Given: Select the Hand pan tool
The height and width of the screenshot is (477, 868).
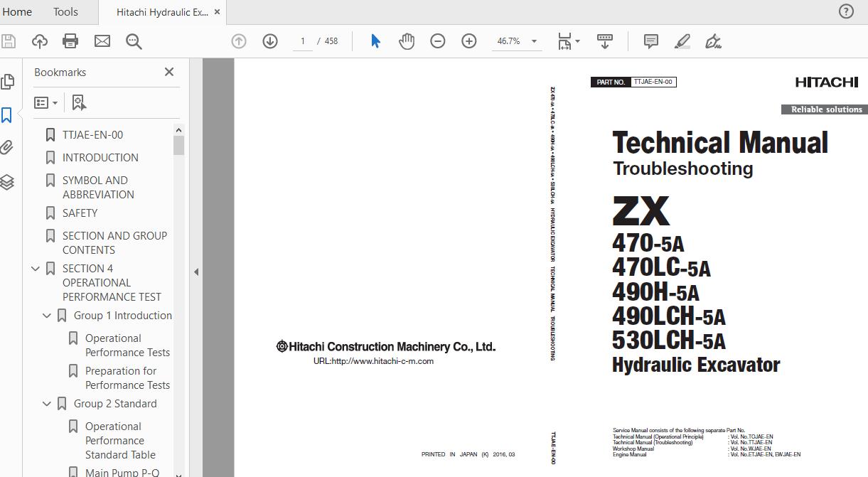Looking at the screenshot, I should click(x=407, y=41).
